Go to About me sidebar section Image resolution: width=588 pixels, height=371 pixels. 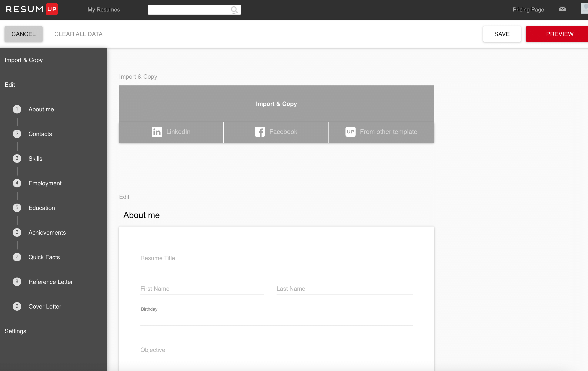[41, 109]
